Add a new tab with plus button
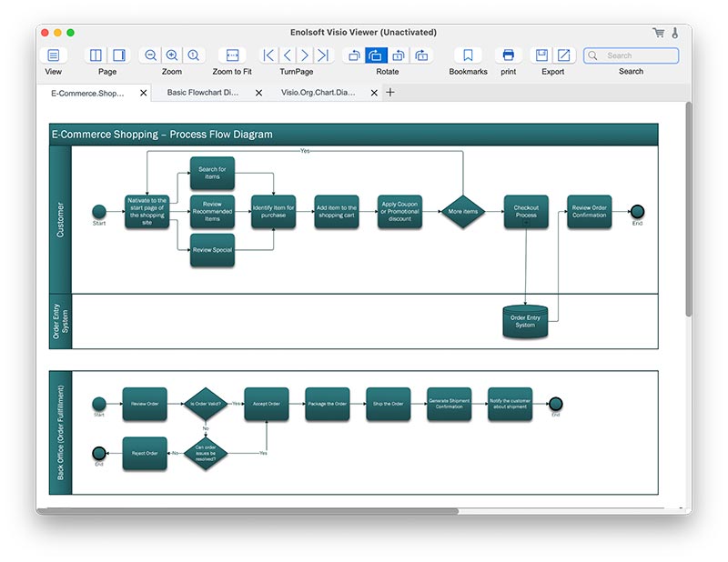The image size is (728, 562). point(390,93)
